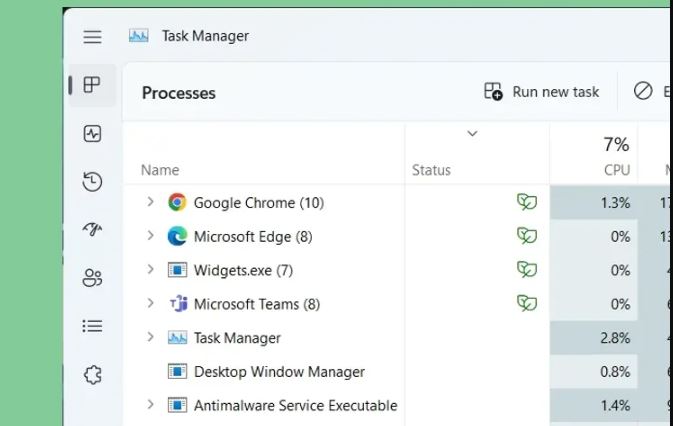
Task: Click the Google Chrome icon in process list
Action: coord(177,202)
